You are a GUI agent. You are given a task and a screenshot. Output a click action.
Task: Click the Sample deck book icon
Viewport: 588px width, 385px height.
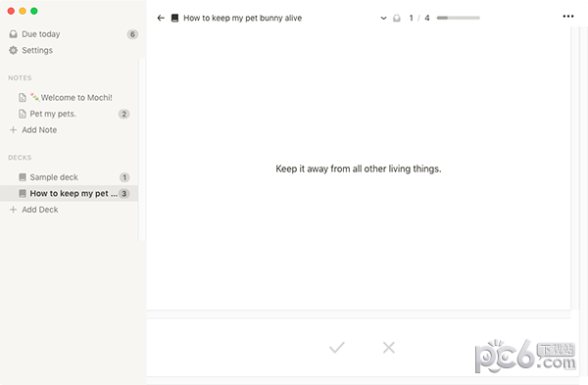pyautogui.click(x=23, y=177)
